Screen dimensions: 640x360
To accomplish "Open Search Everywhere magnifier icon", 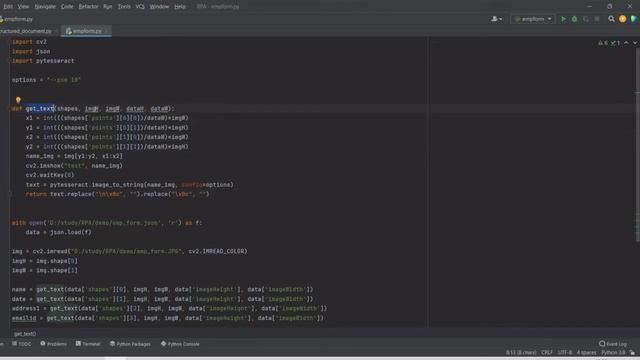I will tap(611, 19).
